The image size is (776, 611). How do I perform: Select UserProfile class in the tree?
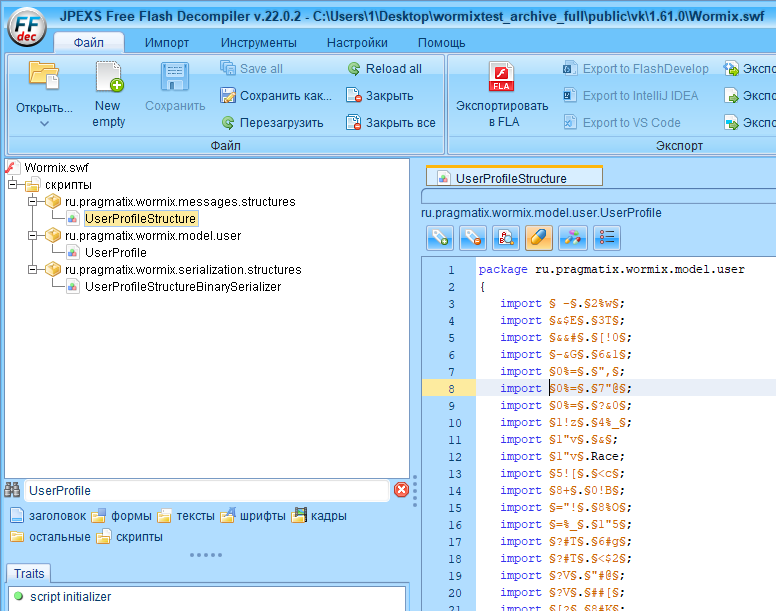point(116,252)
